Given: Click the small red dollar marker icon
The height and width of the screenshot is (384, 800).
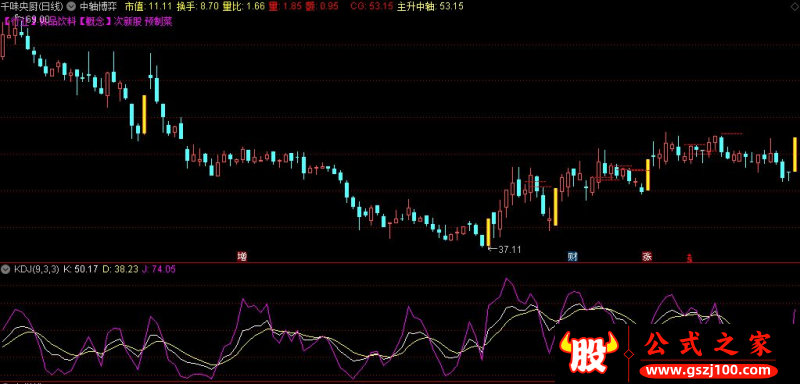Looking at the screenshot, I should point(690,258).
